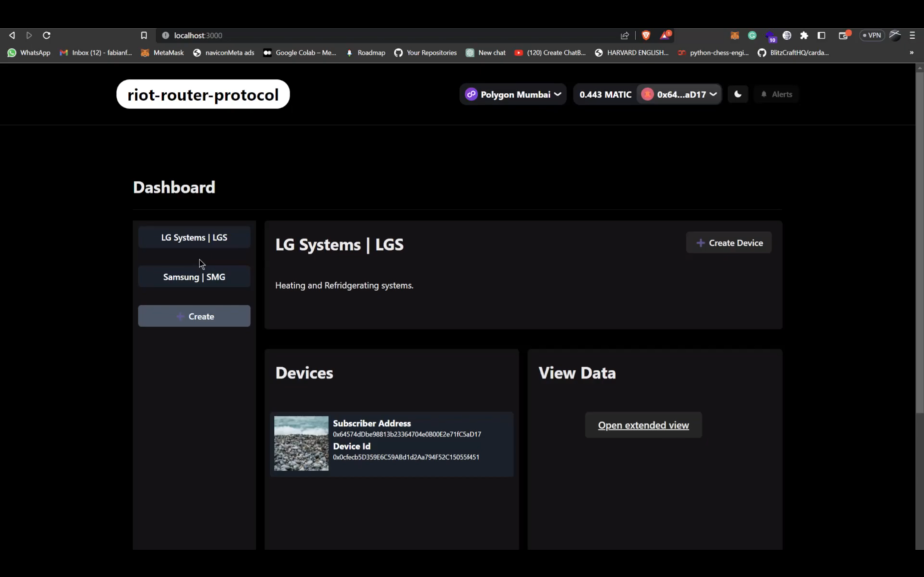Click the device thumbnail image
This screenshot has height=577, width=924.
301,444
